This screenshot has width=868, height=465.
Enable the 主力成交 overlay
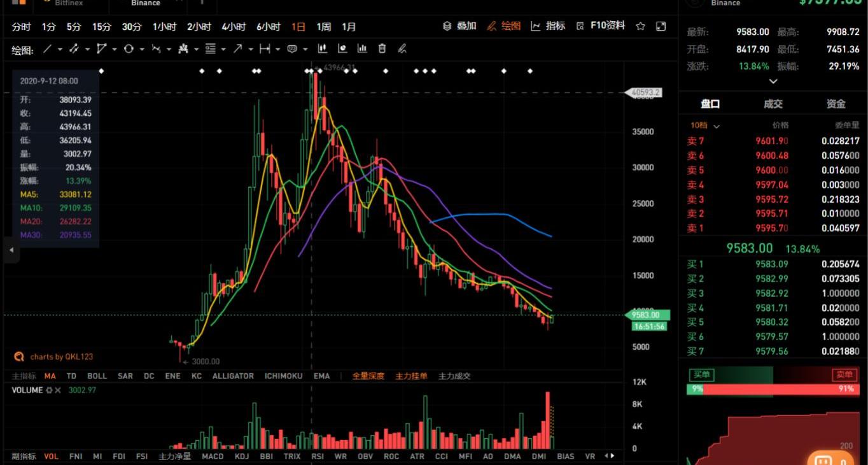(454, 376)
